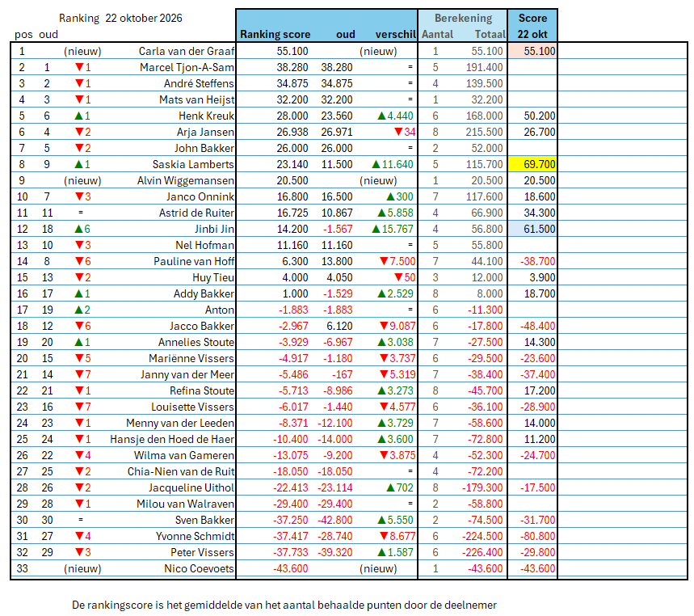This screenshot has height=616, width=694.
Task: Select the name 'Arja Jansen'
Action: point(205,132)
